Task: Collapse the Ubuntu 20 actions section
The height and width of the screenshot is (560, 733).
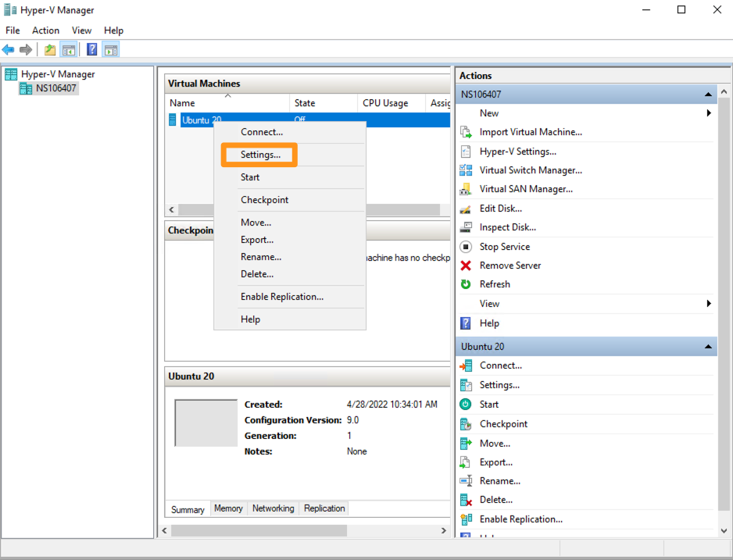Action: pos(708,347)
